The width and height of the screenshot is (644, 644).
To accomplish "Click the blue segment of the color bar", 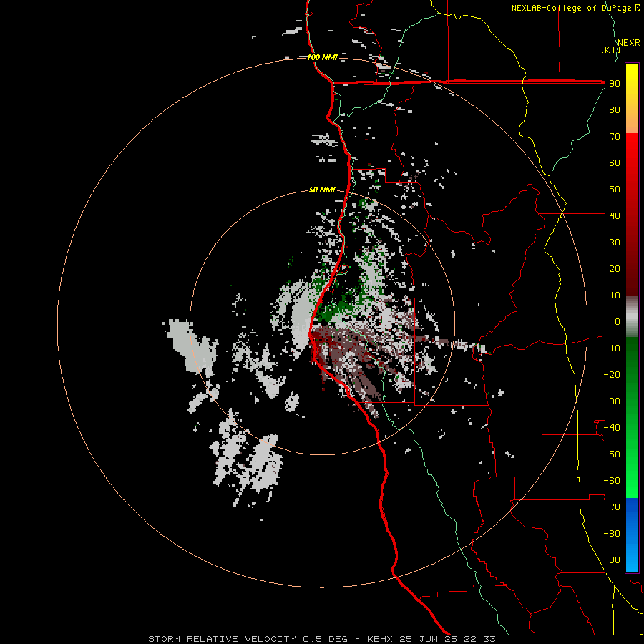I will [632, 535].
